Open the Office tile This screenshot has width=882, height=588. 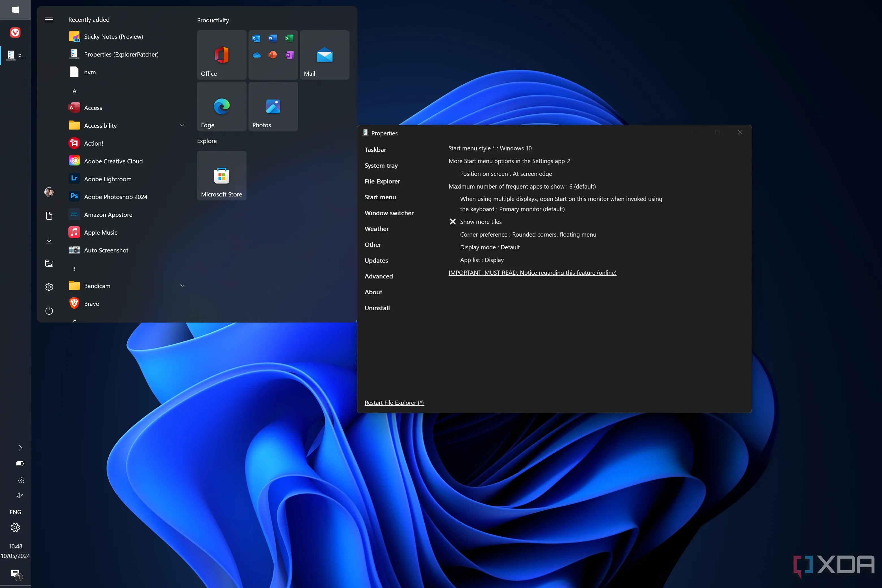point(222,55)
